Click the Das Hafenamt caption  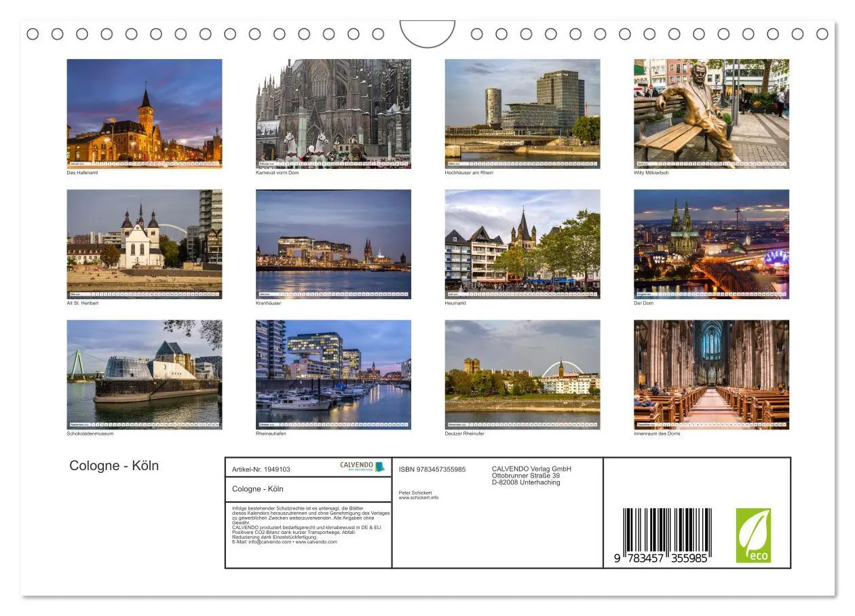81,173
